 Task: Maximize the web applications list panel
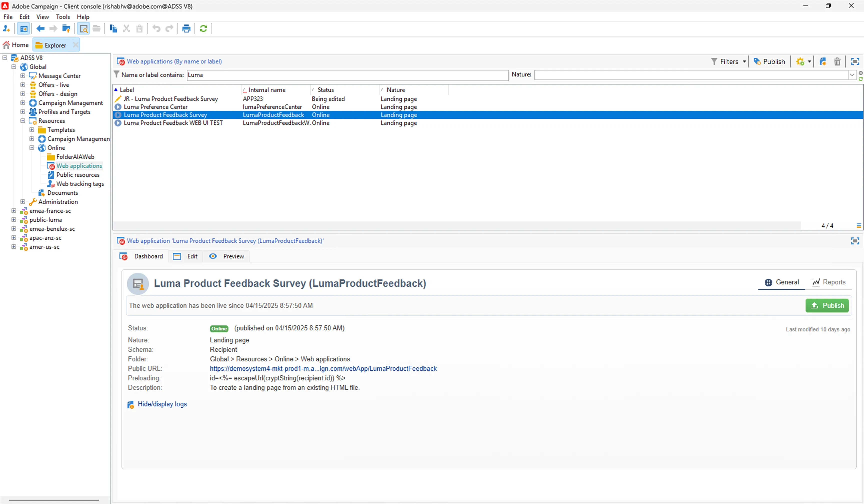[855, 62]
